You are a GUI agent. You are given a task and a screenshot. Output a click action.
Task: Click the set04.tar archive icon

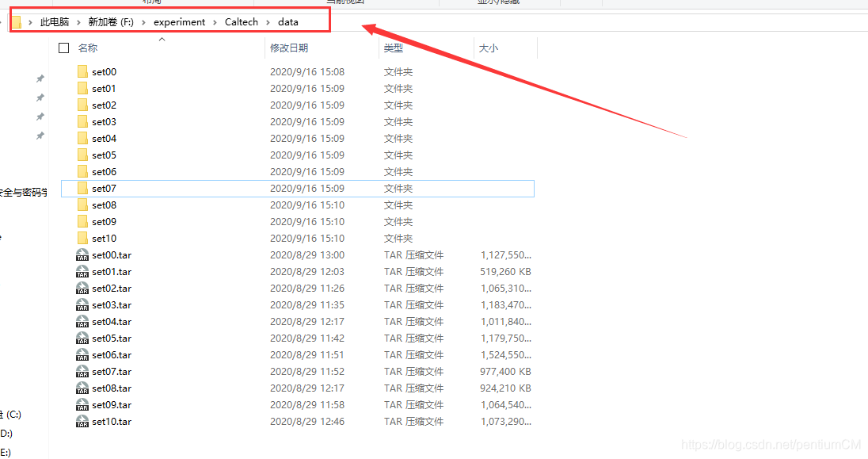(82, 322)
